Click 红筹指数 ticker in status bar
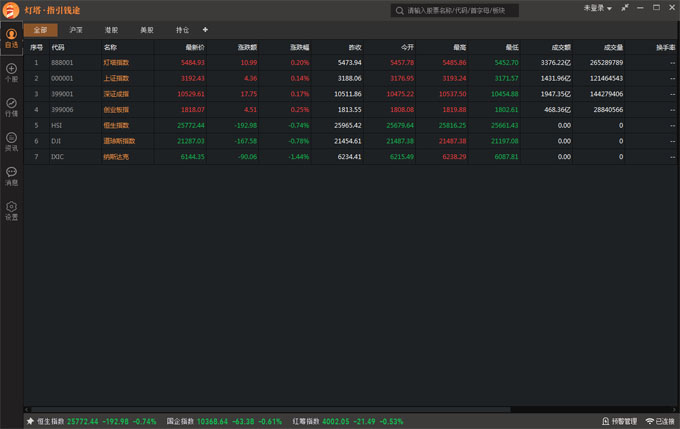Image resolution: width=680 pixels, height=429 pixels. pyautogui.click(x=348, y=421)
